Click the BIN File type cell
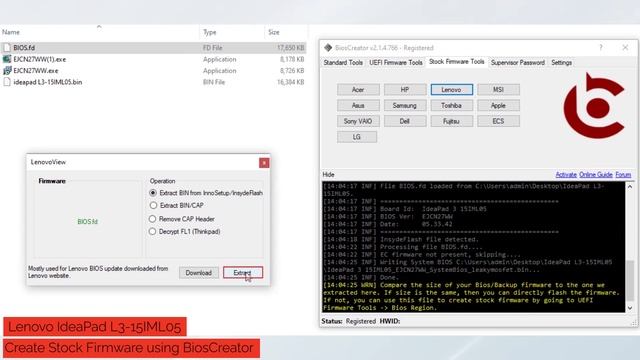640x360 pixels. [214, 82]
